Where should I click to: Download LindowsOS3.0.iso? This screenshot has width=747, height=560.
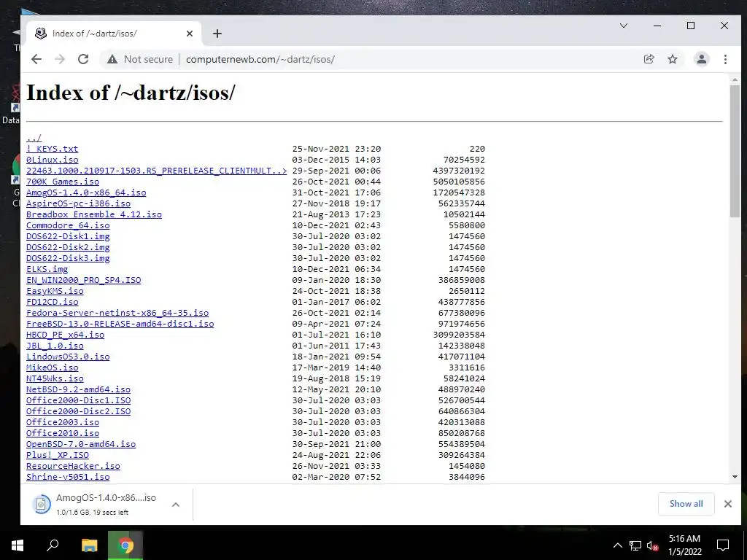(x=68, y=357)
